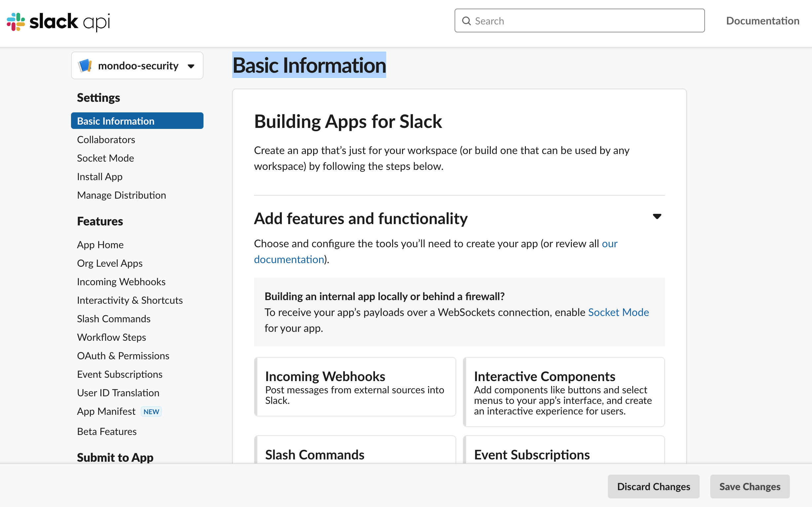Open Manage Distribution settings

click(122, 195)
